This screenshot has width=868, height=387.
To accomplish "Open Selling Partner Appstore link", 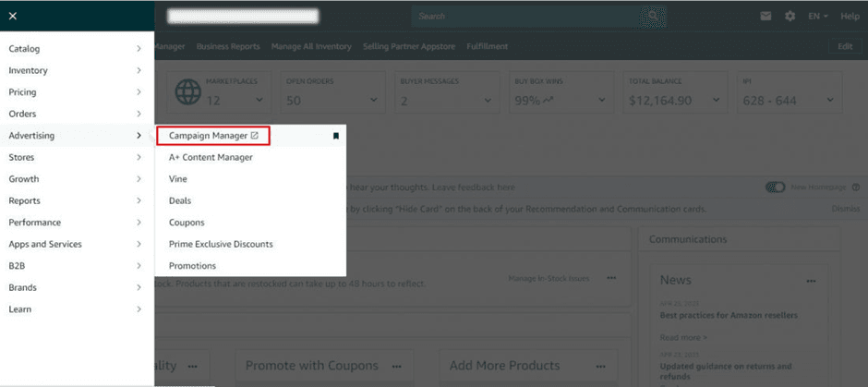I will [x=409, y=46].
